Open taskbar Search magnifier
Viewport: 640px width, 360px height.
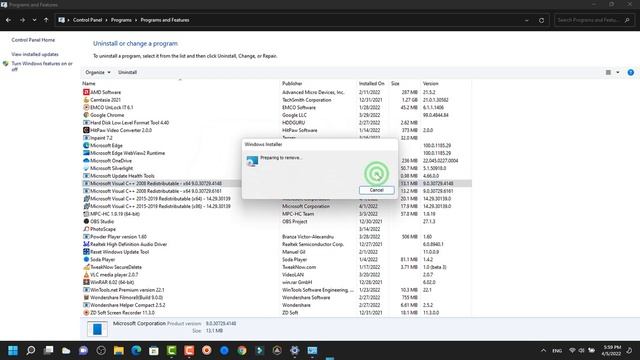pos(31,351)
